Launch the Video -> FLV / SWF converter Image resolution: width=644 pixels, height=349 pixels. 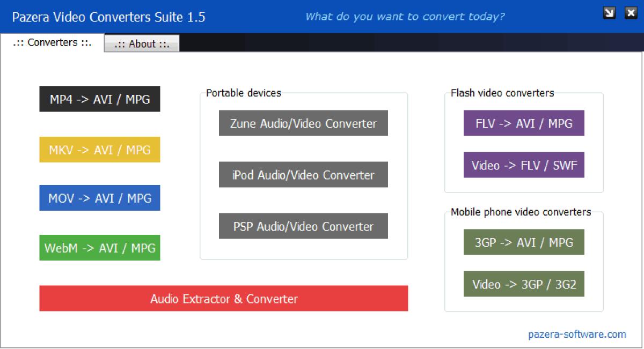pos(524,165)
